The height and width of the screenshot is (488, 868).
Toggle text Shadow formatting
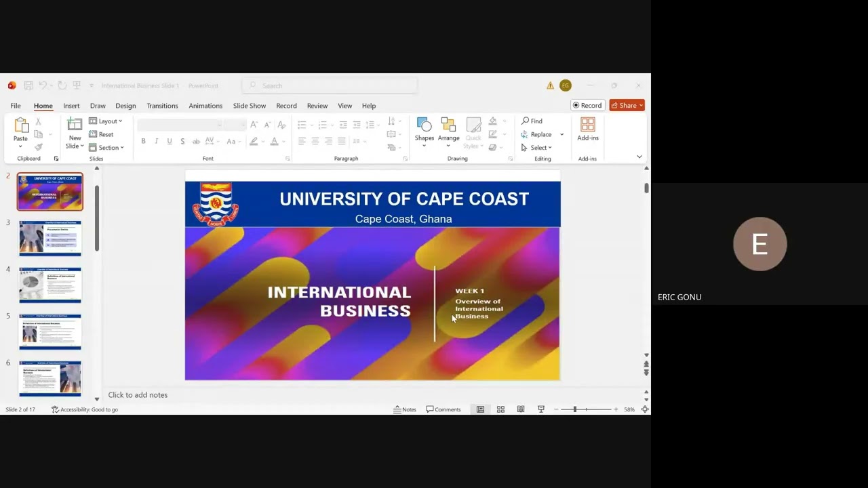point(182,141)
